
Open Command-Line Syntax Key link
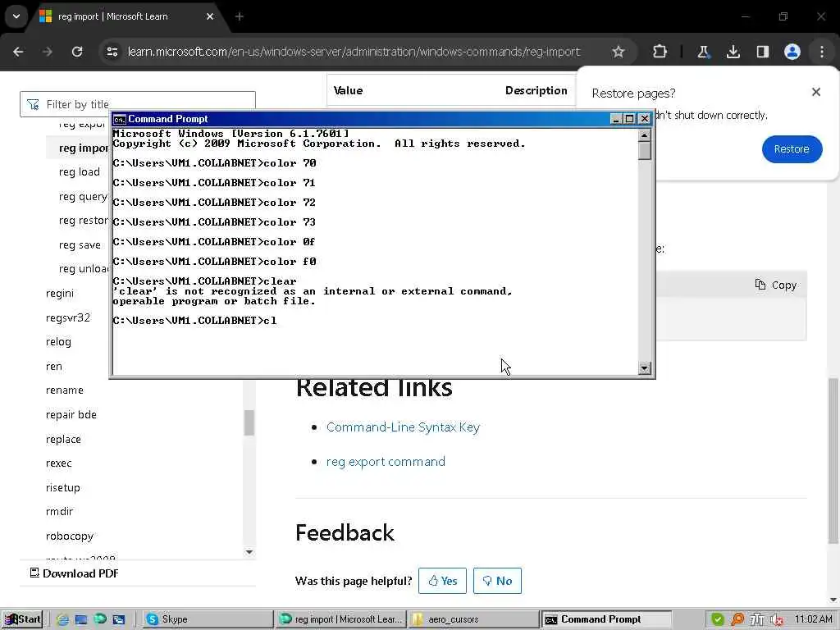pos(403,427)
